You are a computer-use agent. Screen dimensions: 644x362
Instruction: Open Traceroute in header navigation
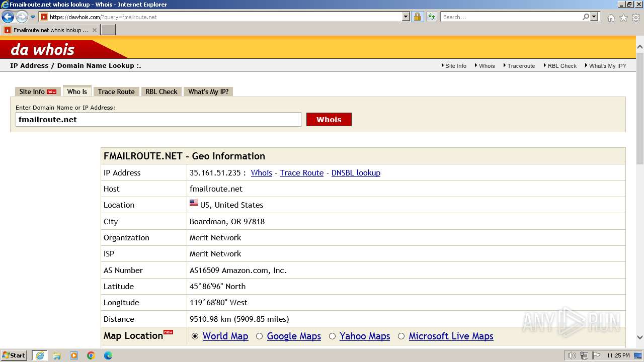(521, 66)
